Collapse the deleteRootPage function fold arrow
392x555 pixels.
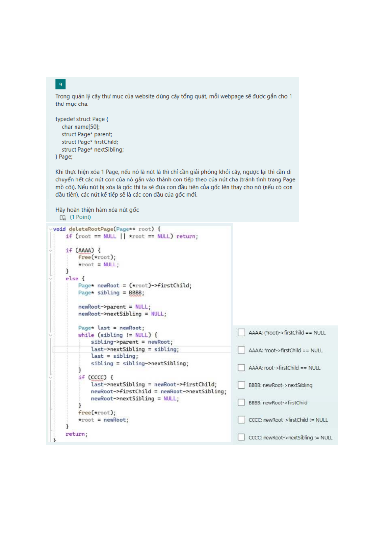[x=50, y=229]
